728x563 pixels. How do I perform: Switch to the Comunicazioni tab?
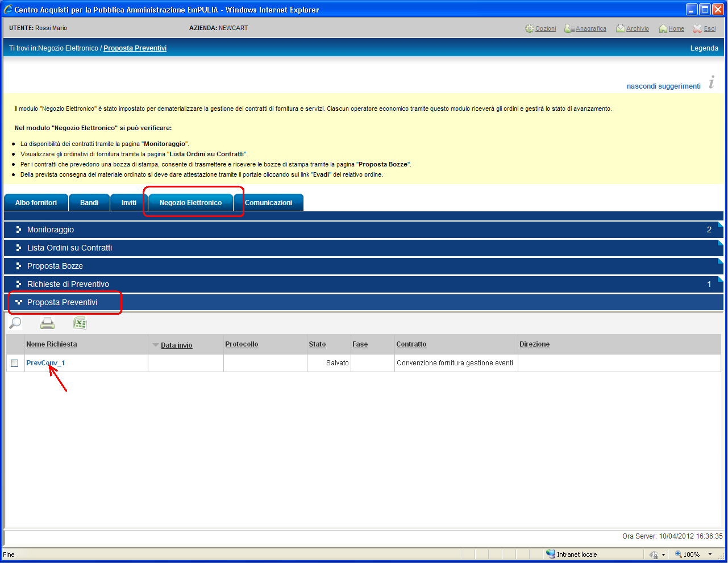point(268,202)
